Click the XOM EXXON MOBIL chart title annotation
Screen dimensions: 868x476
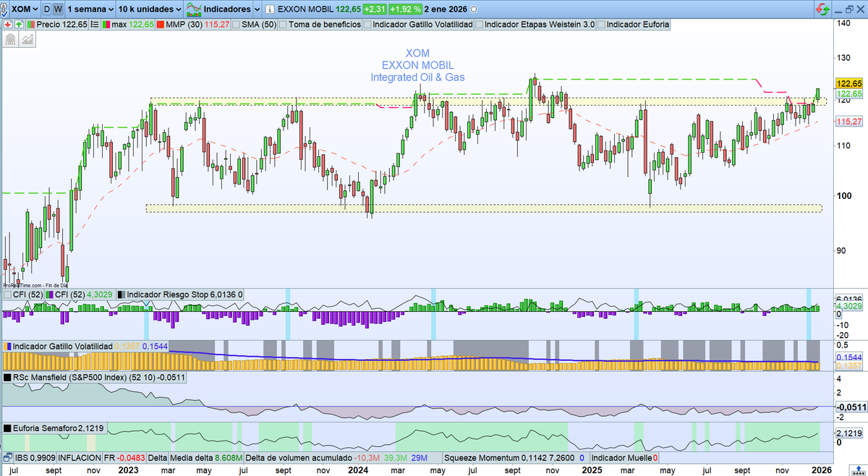point(417,65)
